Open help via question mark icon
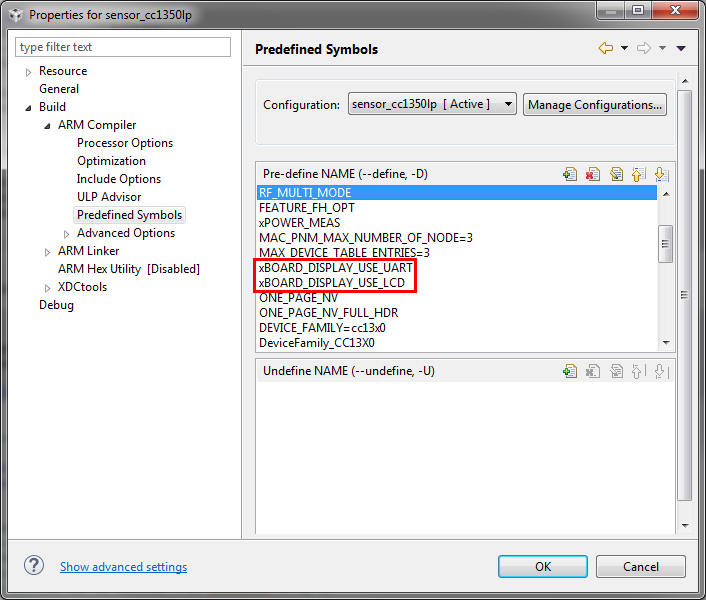 34,565
